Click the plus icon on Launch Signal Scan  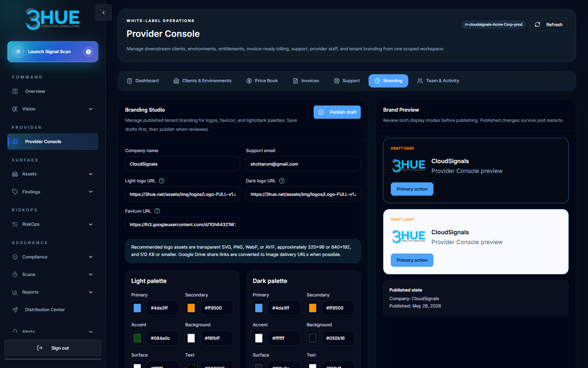click(88, 52)
